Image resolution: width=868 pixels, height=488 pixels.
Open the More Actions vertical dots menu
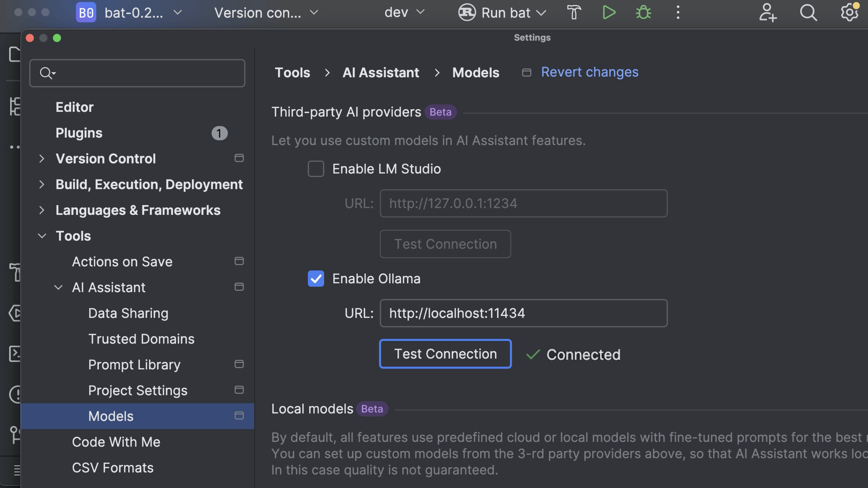pyautogui.click(x=678, y=13)
